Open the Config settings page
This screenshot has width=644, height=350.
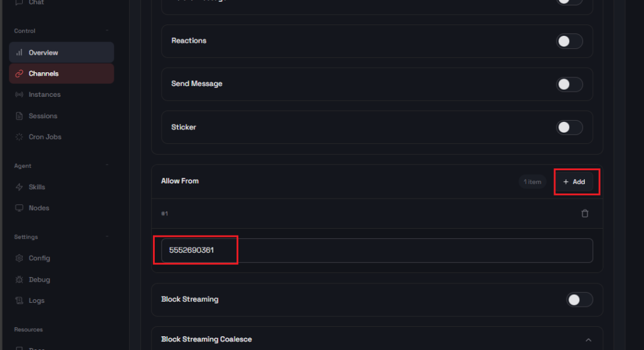(x=39, y=258)
